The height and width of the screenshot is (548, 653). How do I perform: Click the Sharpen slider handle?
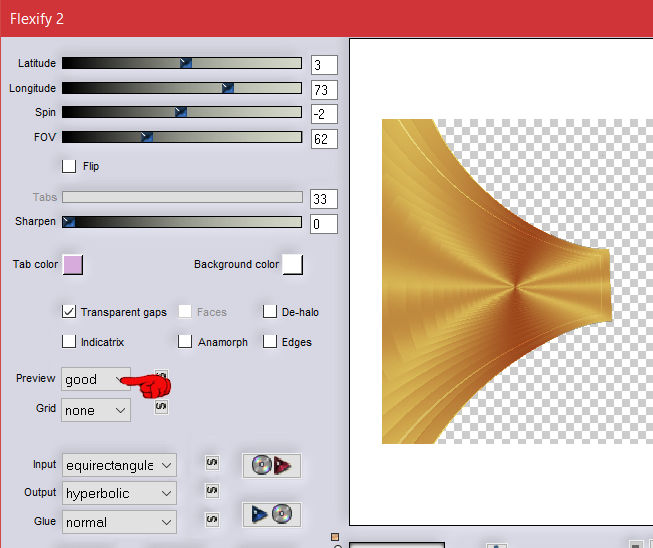69,222
